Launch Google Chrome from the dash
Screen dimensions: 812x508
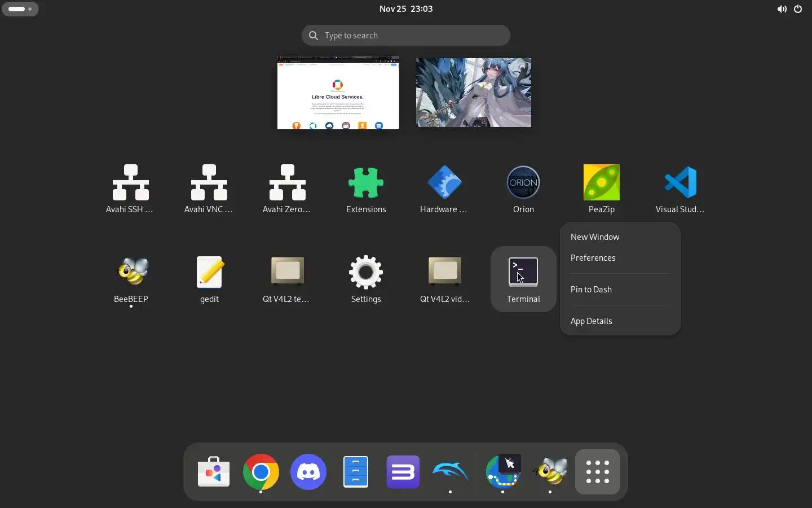pyautogui.click(x=262, y=472)
